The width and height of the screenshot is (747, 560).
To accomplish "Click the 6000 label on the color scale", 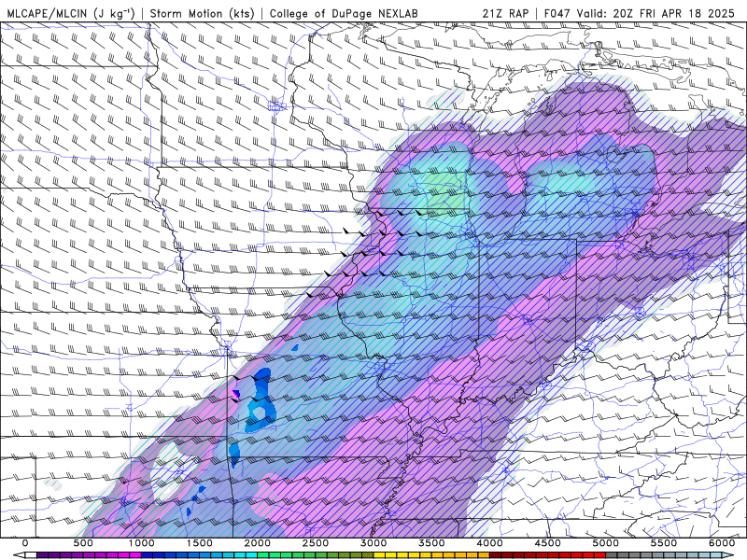I will 722,543.
